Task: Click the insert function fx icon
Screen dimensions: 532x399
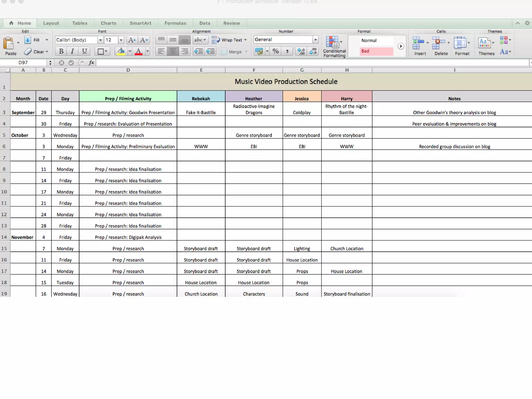Action: pos(91,63)
